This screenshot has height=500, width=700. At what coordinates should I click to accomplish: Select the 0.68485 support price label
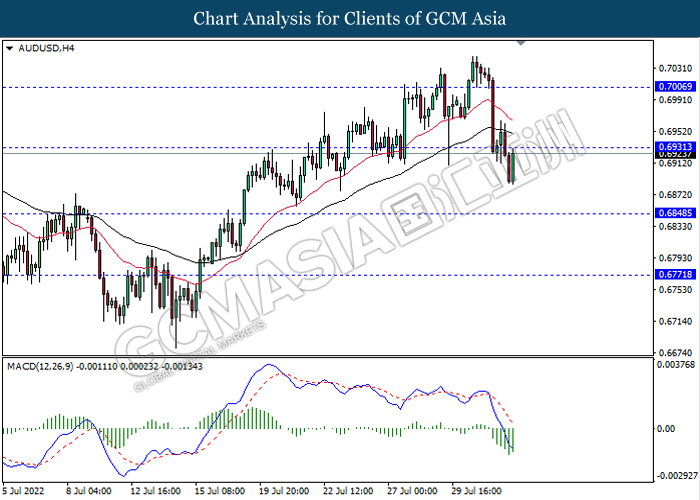coord(675,213)
